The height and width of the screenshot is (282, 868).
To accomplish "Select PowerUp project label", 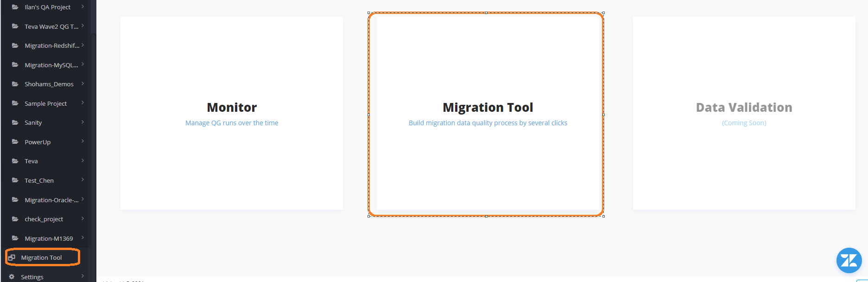I will 38,142.
